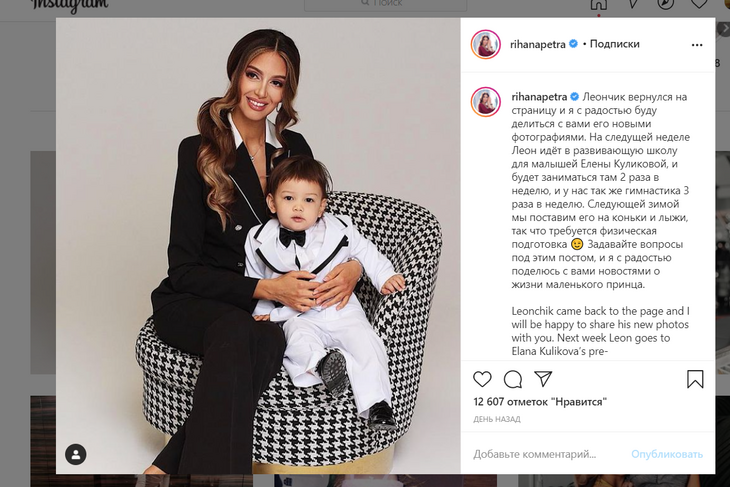730x487 pixels.
Task: Share post via paper plane icon
Action: click(543, 379)
